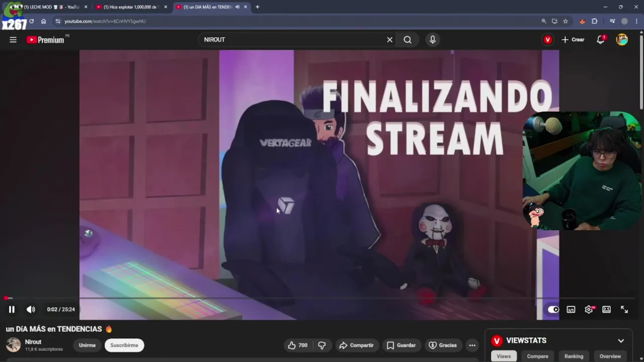Turn on subtitles
The image size is (644, 362).
571,309
